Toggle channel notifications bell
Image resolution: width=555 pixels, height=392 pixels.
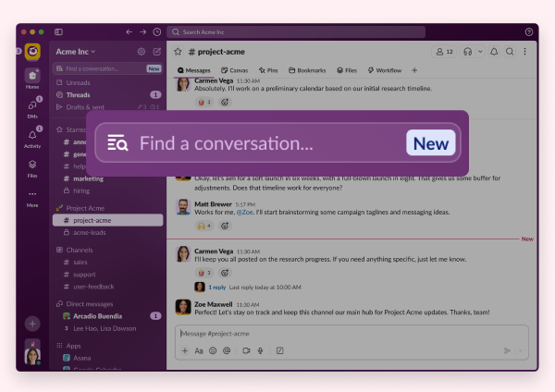[x=494, y=52]
